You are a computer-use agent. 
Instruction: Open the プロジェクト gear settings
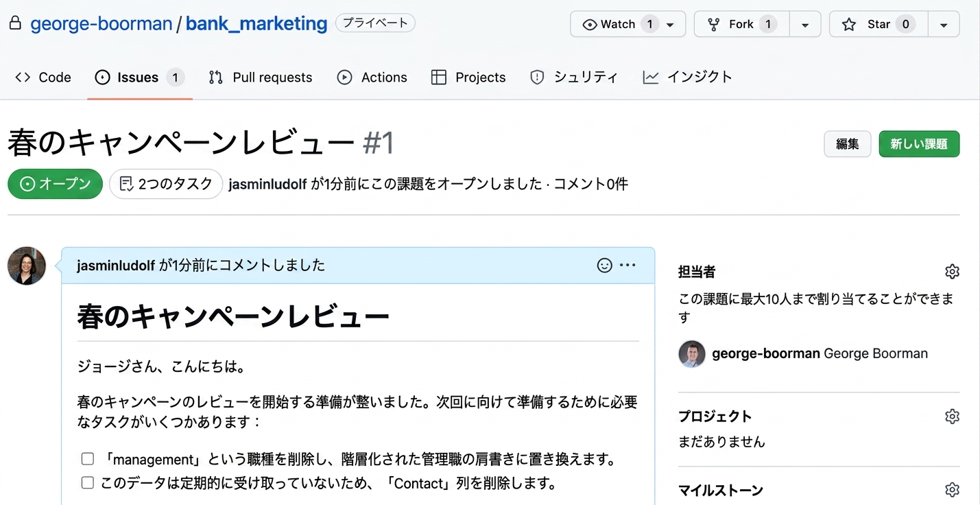[x=952, y=416]
